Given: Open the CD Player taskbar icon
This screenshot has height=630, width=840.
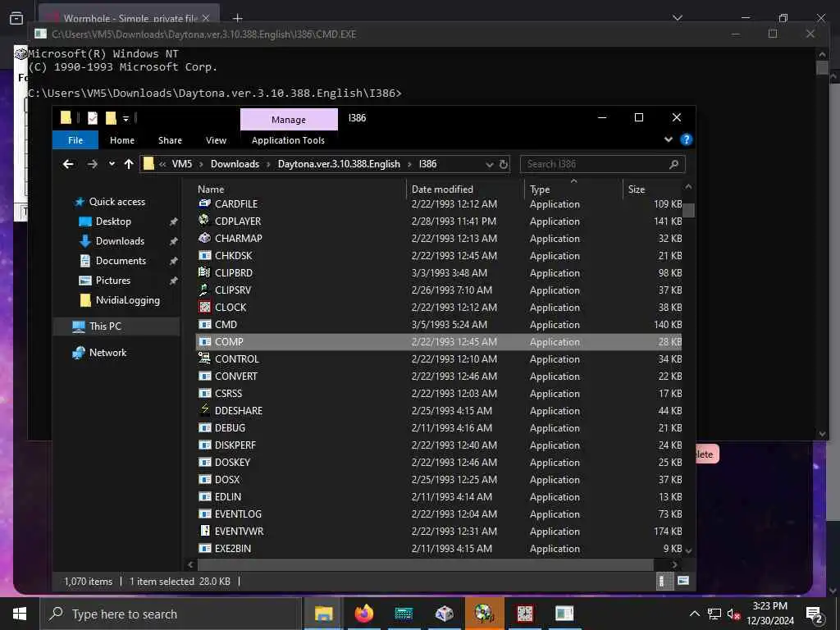Looking at the screenshot, I should click(484, 614).
